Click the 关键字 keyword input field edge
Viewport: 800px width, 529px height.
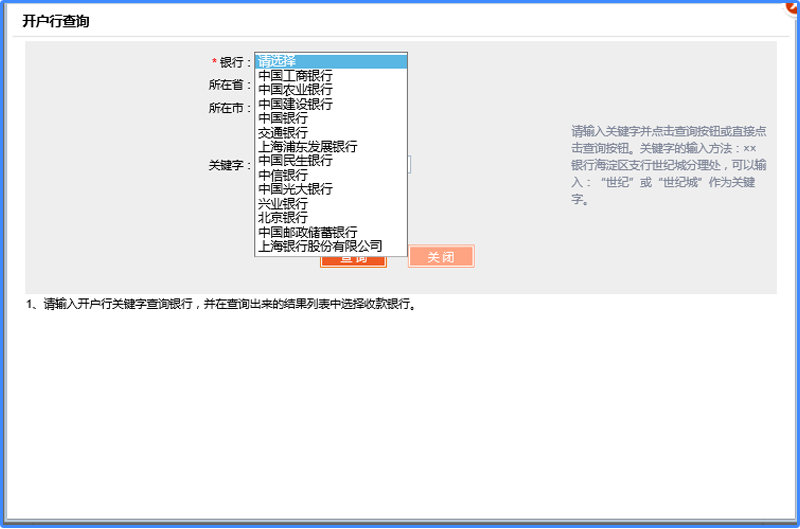click(x=409, y=165)
